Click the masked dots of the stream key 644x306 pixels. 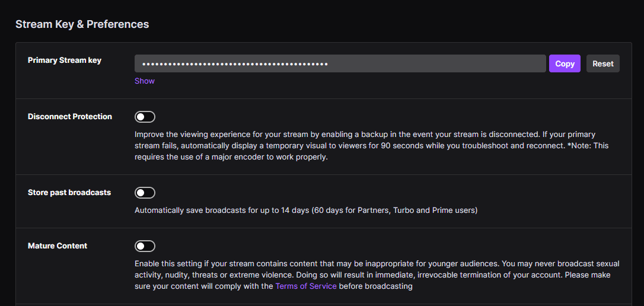click(x=234, y=64)
